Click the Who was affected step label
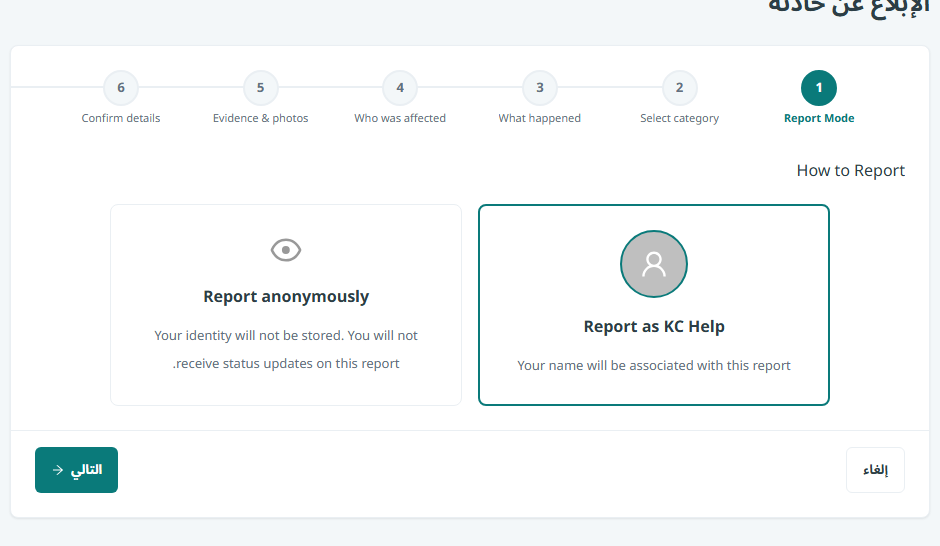 (400, 118)
